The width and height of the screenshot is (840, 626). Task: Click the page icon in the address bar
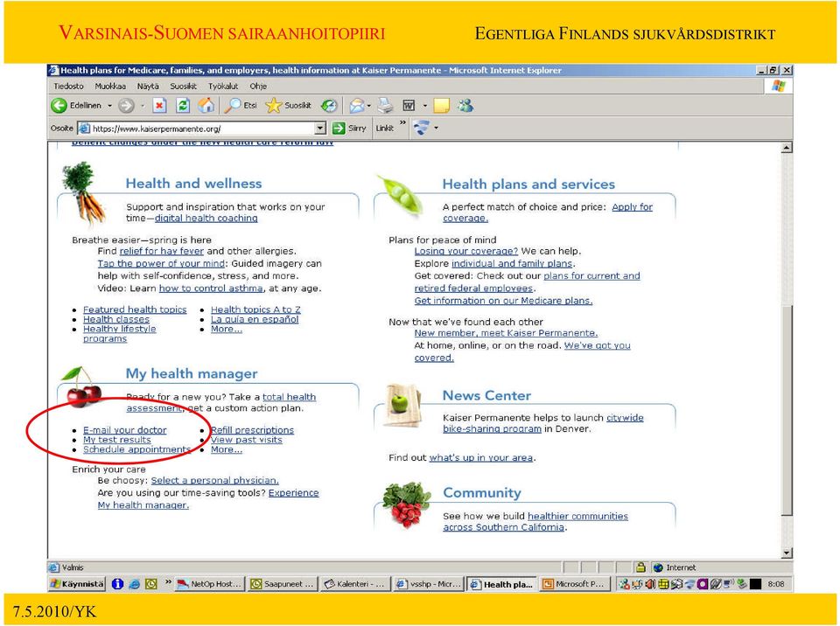(84, 129)
